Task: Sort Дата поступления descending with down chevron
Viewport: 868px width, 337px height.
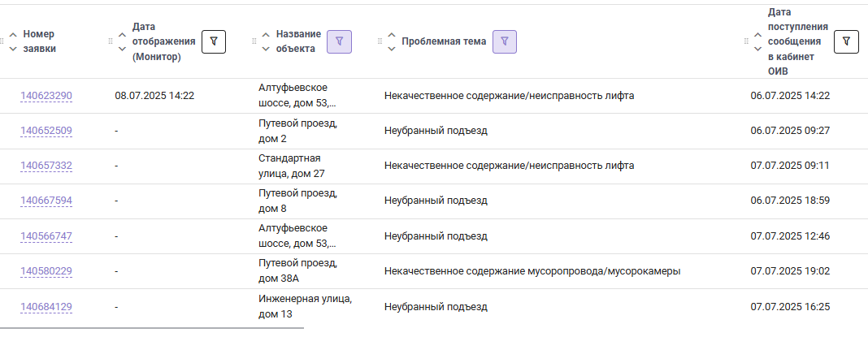Action: coord(757,49)
